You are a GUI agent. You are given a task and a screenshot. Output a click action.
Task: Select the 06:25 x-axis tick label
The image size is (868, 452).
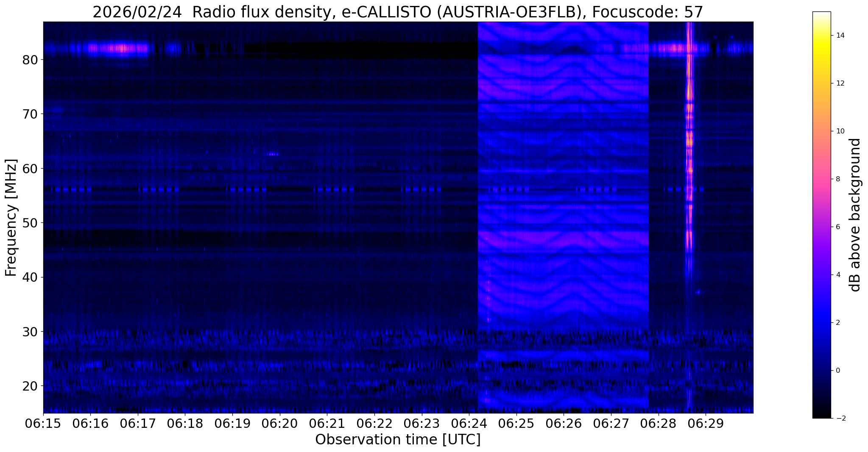[x=516, y=424]
